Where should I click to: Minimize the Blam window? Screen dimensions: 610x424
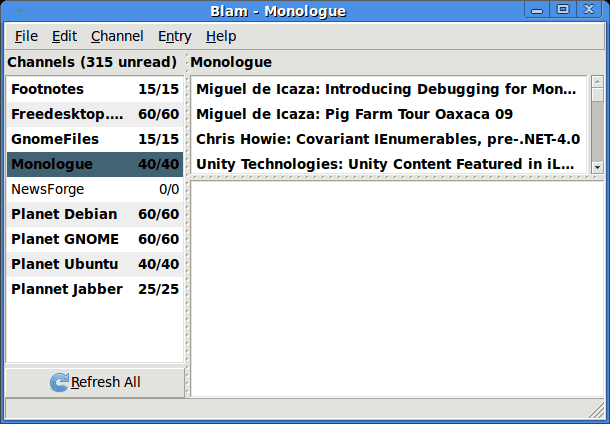pyautogui.click(x=537, y=9)
